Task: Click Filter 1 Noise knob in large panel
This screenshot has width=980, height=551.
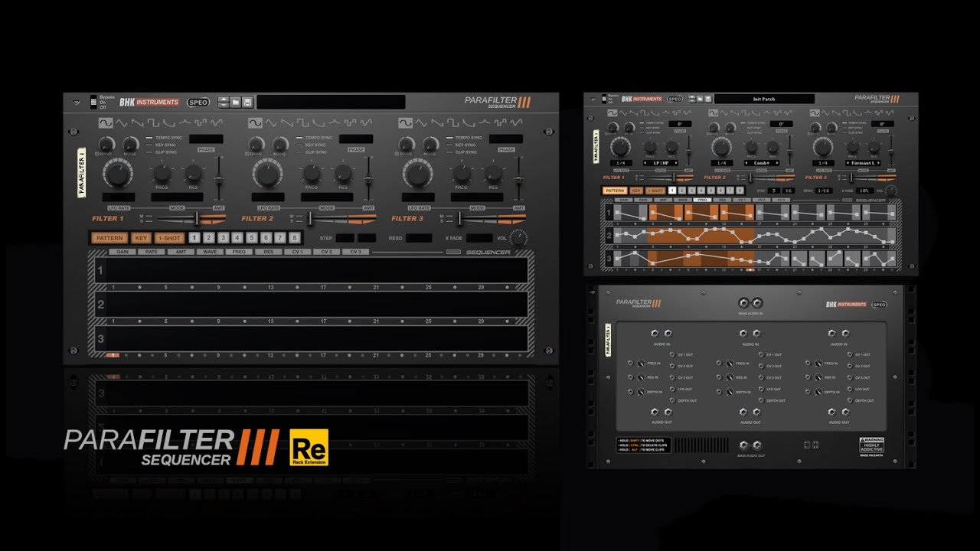Action: [x=131, y=144]
